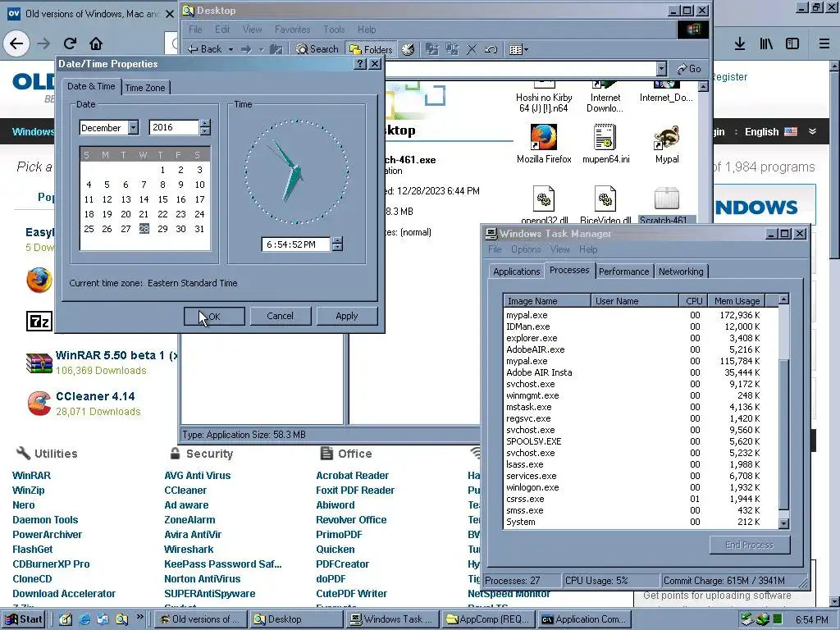Select the RiceVideo.dll file icon

tap(605, 206)
